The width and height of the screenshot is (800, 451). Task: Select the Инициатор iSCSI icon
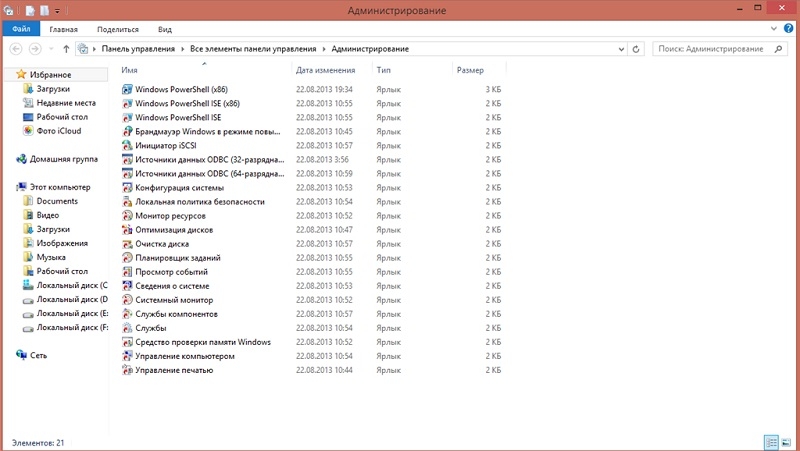click(x=127, y=145)
